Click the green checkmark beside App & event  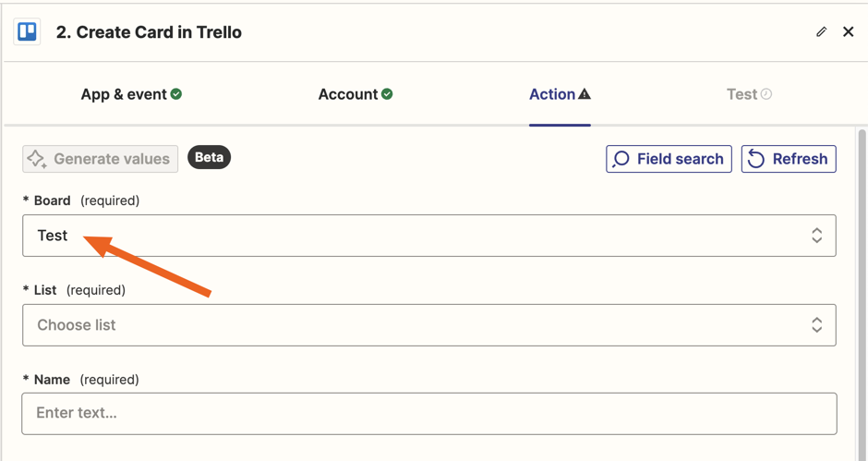point(176,94)
